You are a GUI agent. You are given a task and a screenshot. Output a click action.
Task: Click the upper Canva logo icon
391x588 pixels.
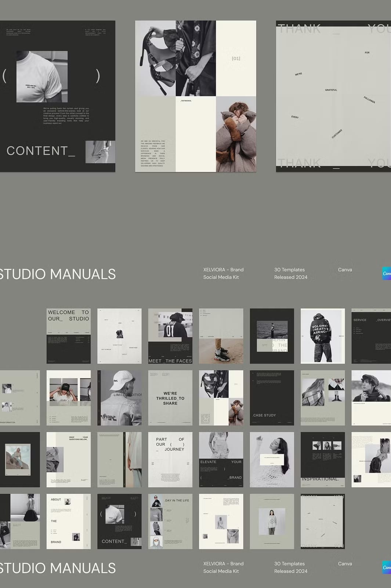[x=387, y=273]
